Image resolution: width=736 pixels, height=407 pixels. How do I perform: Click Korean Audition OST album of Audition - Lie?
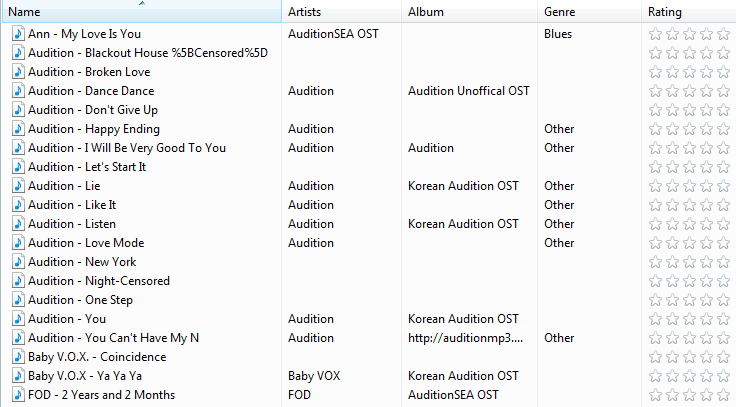463,186
